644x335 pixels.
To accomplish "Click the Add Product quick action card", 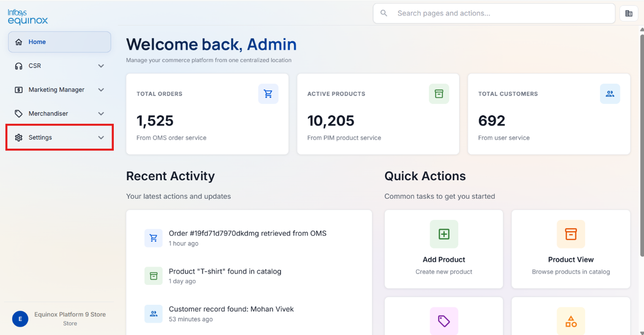I will click(x=444, y=249).
